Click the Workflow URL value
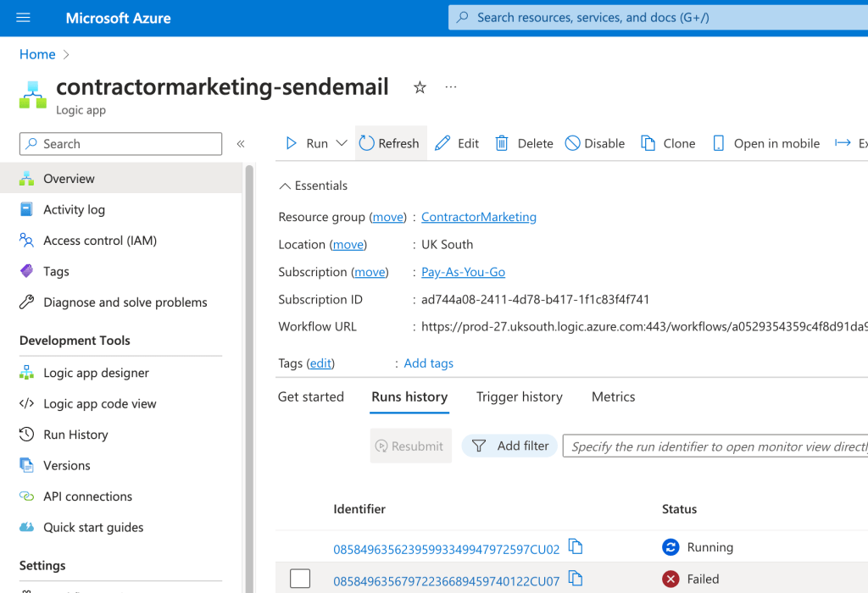Viewport: 868px width, 593px height. click(x=644, y=326)
